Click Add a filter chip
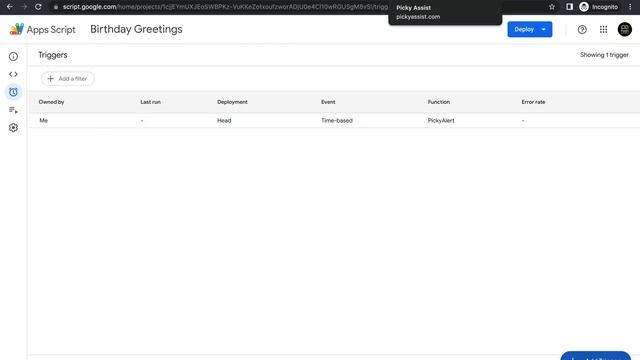The width and height of the screenshot is (640, 360). [x=68, y=79]
